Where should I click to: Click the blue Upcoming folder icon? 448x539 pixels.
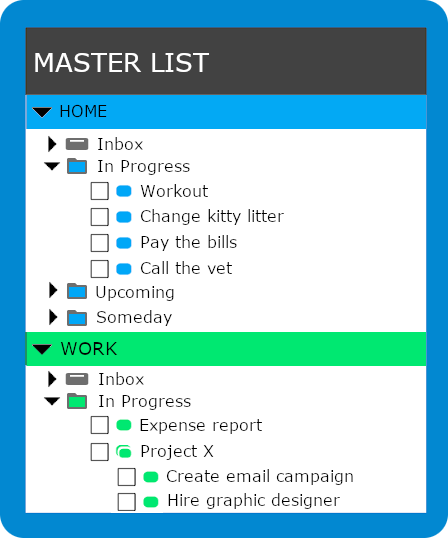[77, 291]
